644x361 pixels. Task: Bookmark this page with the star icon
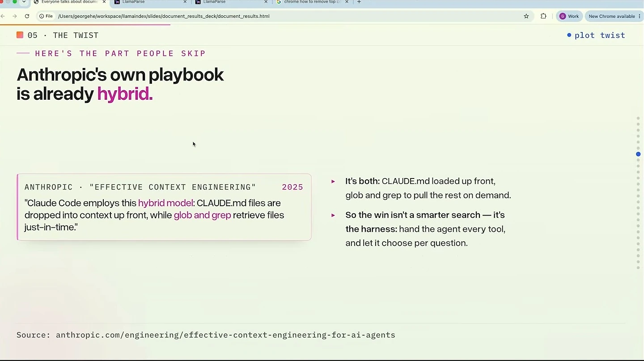(x=526, y=16)
